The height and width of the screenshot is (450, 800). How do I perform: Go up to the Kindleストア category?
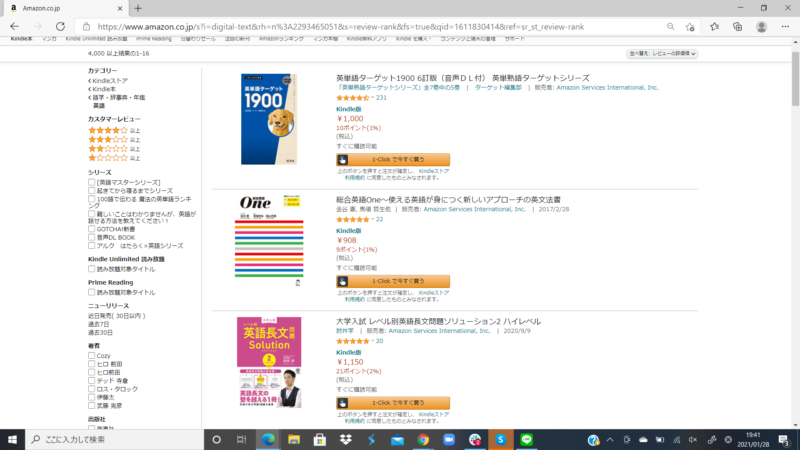tap(110, 81)
